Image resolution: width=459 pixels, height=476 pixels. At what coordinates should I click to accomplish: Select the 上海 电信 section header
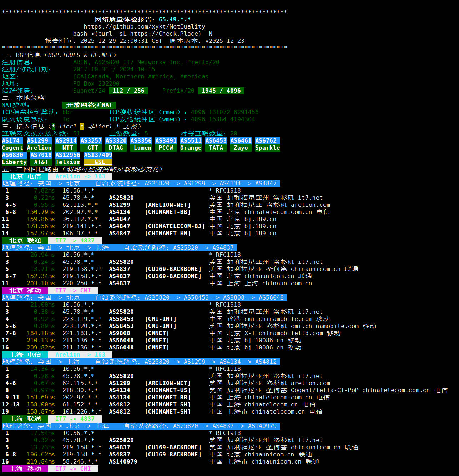(x=25, y=355)
